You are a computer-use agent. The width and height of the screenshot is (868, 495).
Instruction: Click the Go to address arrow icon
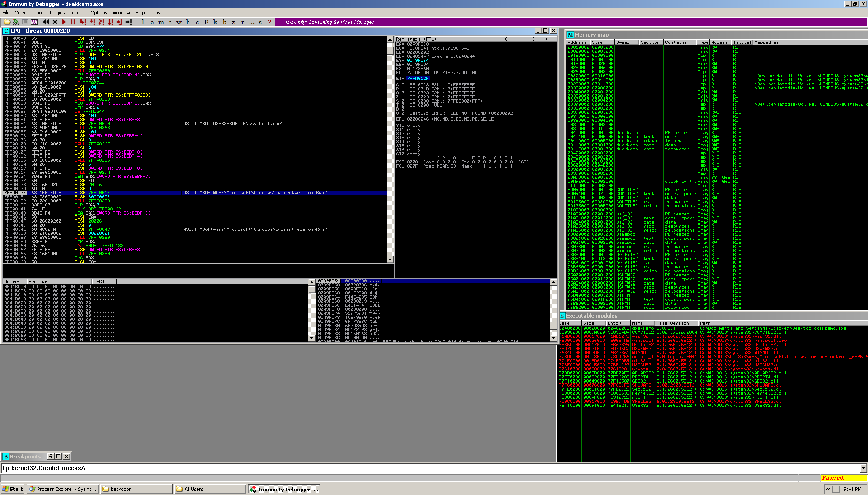click(128, 22)
